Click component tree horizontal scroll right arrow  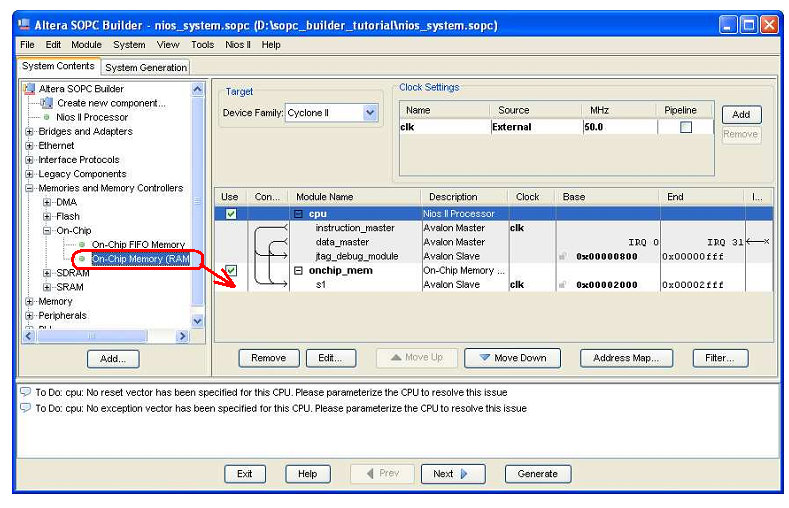[x=183, y=336]
